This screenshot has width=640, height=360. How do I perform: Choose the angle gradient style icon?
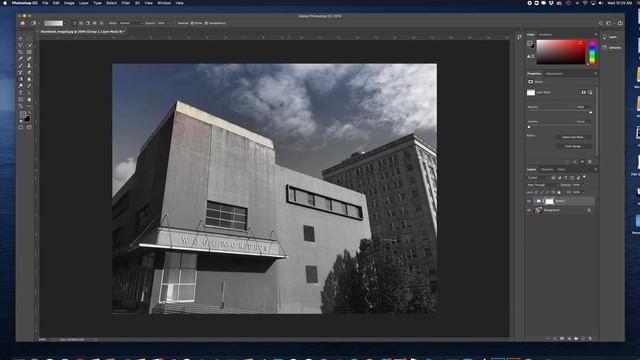pos(87,23)
